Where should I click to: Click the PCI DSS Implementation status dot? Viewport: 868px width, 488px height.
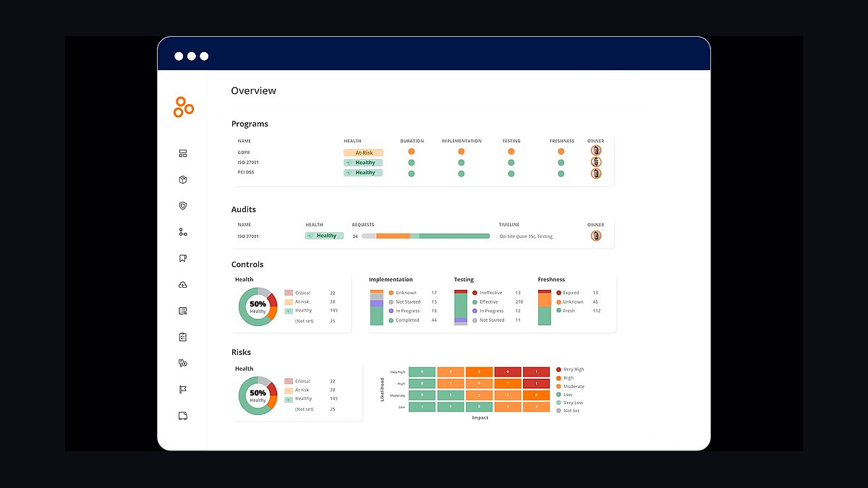461,174
